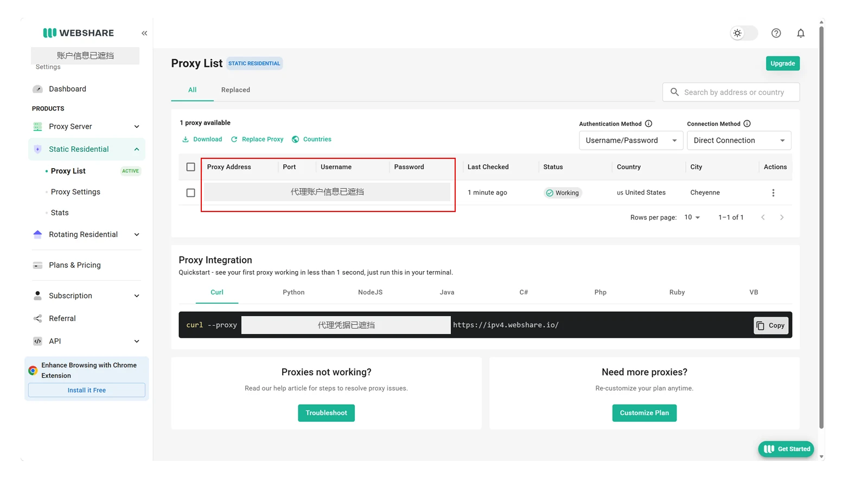Click Replace Proxy link
Image resolution: width=868 pixels, height=488 pixels.
coord(257,139)
